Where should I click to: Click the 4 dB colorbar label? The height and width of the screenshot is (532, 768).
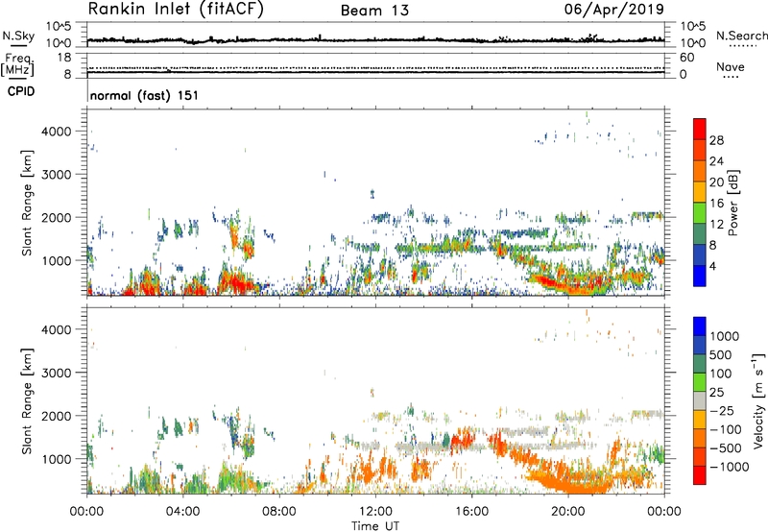pos(713,266)
